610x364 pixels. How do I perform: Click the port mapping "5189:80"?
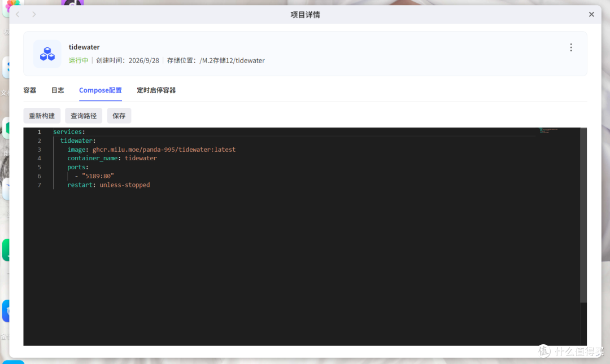(98, 176)
